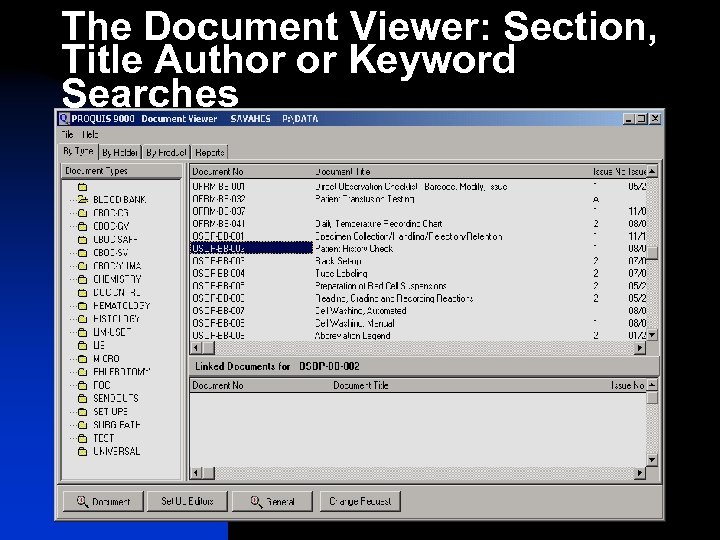Click the unlabeled top folder icon
This screenshot has height=540, width=720.
click(x=82, y=186)
